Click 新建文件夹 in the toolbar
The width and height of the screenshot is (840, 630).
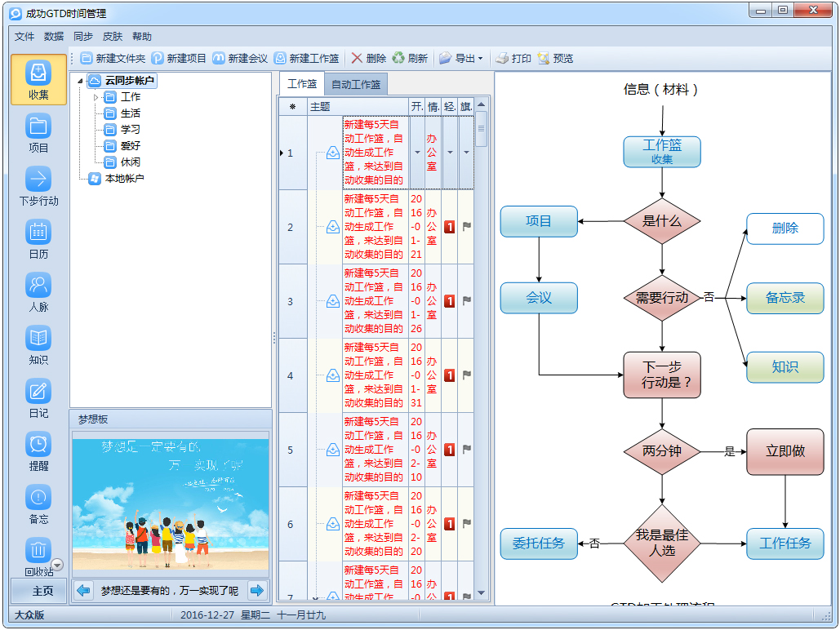113,59
